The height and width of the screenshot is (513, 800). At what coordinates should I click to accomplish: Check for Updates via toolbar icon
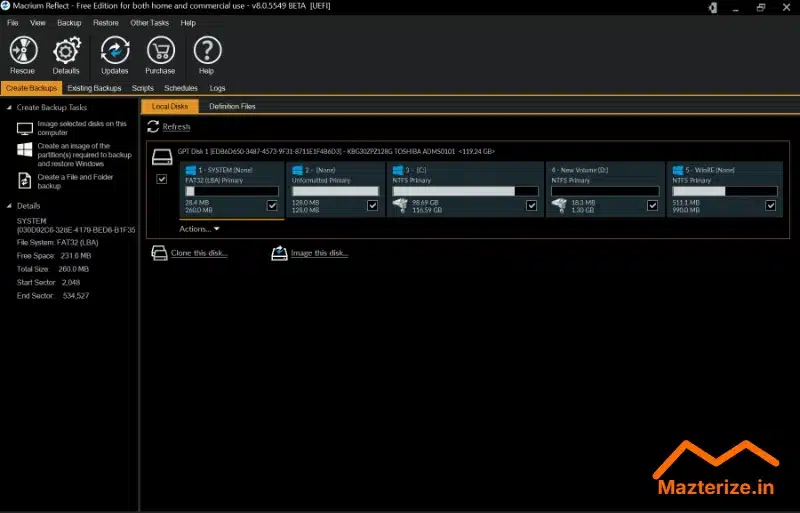115,50
